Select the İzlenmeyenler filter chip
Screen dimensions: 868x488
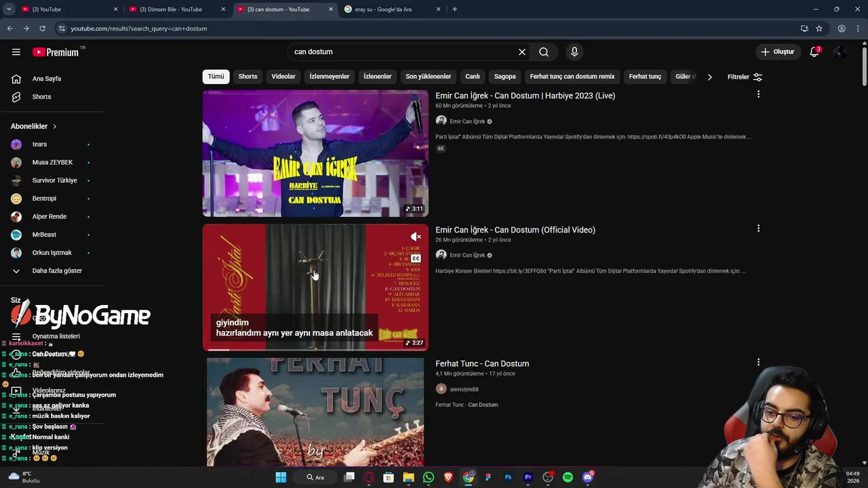330,77
